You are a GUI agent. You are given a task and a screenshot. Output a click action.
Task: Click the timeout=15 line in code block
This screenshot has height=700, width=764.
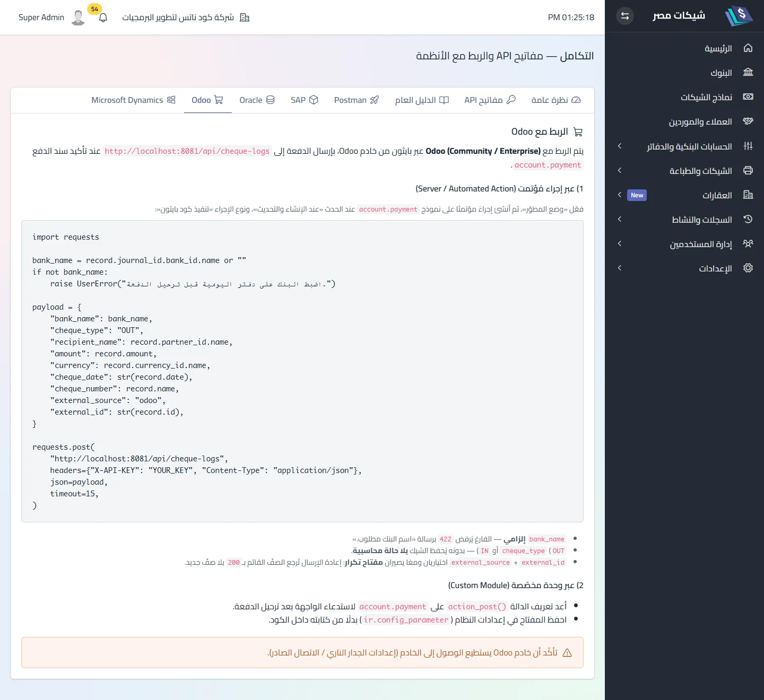pyautogui.click(x=74, y=494)
